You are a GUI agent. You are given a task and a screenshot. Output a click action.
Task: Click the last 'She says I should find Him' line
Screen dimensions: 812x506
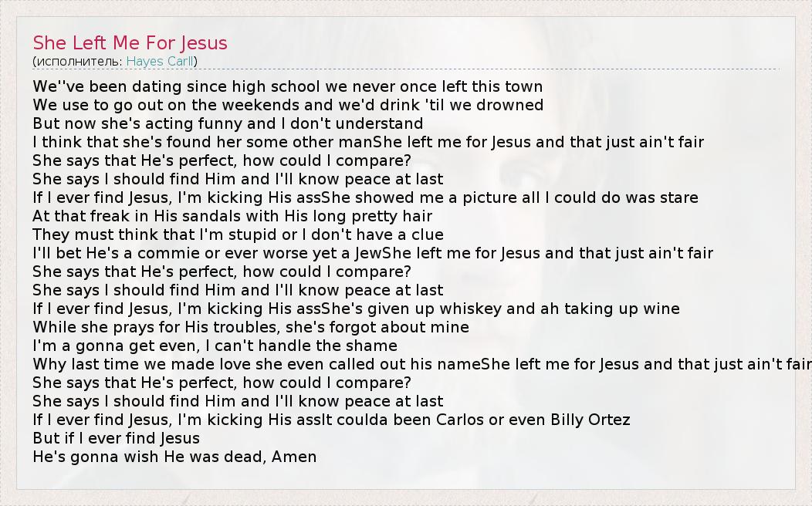238,401
